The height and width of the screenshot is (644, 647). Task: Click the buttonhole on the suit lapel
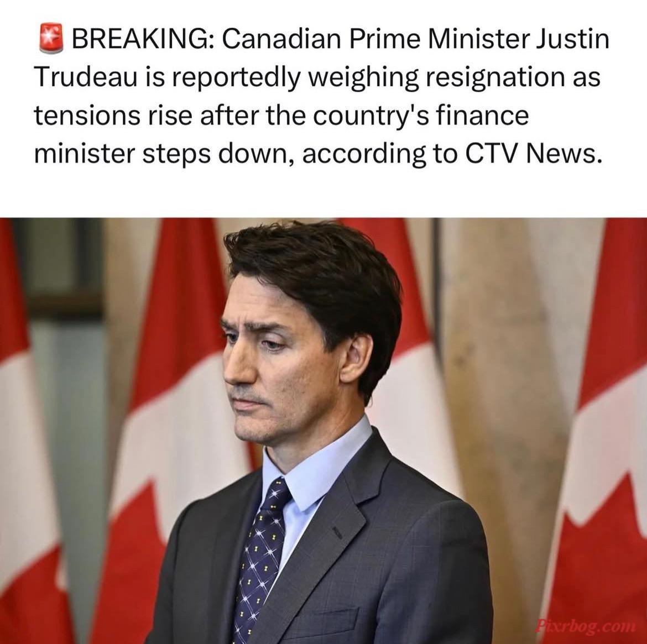pos(338,533)
